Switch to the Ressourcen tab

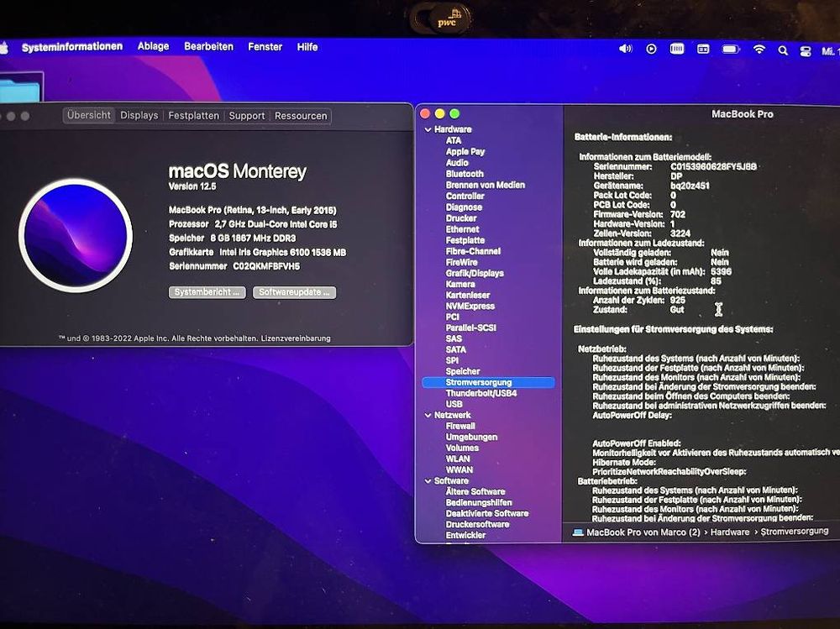(x=301, y=116)
